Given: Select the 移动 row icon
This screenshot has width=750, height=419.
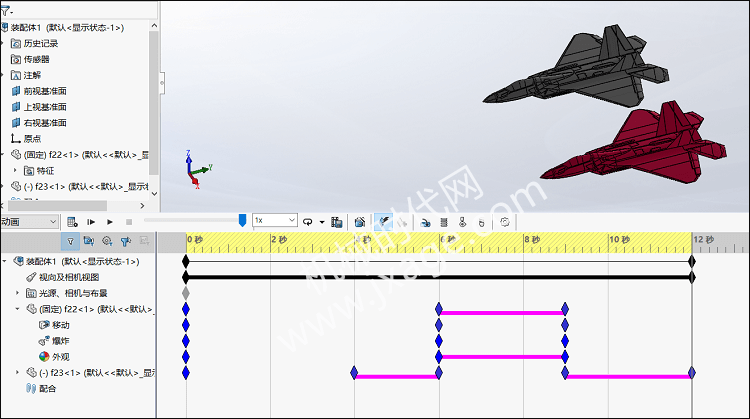Looking at the screenshot, I should pos(44,325).
